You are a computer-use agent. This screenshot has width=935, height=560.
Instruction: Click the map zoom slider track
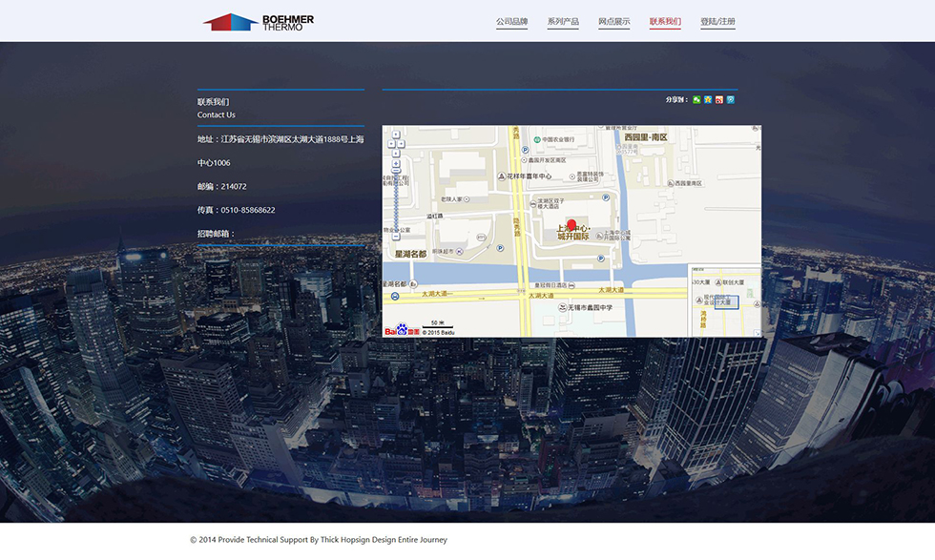point(396,203)
